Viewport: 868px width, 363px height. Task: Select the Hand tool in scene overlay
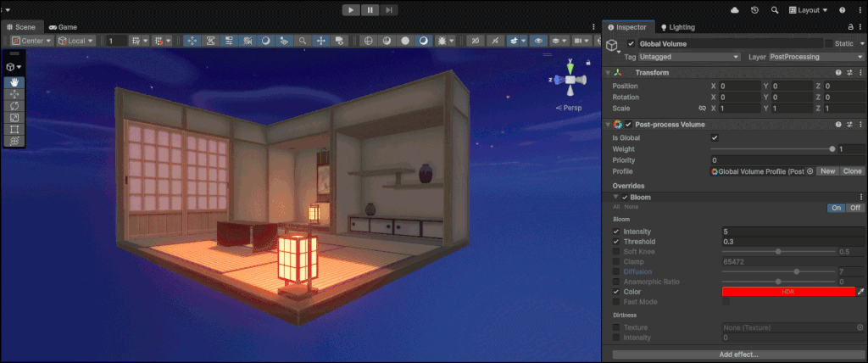coord(15,82)
